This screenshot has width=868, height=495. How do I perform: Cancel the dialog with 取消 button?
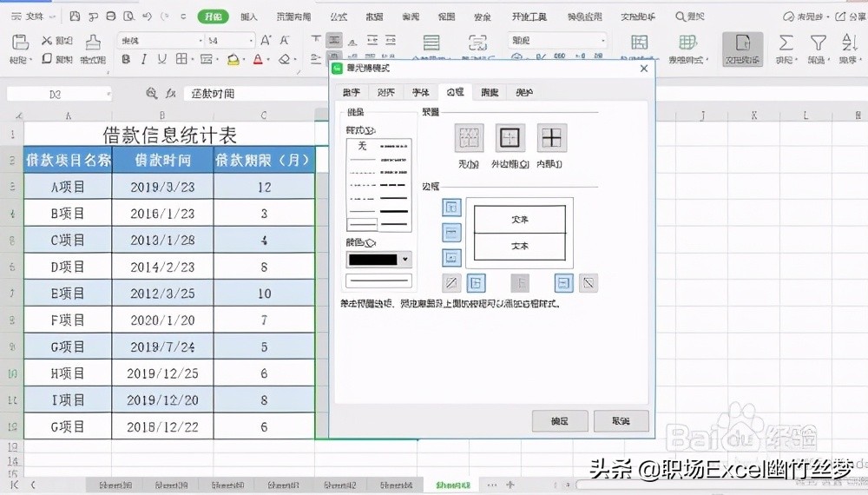[x=621, y=421]
